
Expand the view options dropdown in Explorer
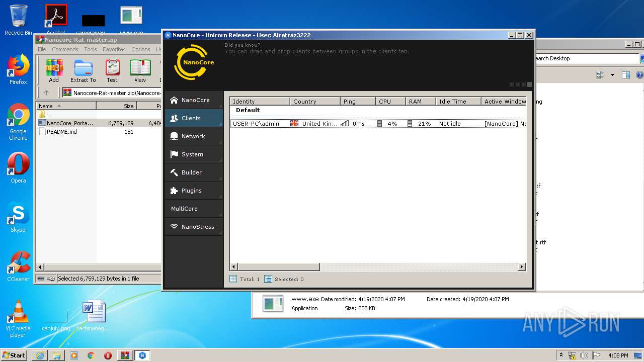(x=612, y=75)
